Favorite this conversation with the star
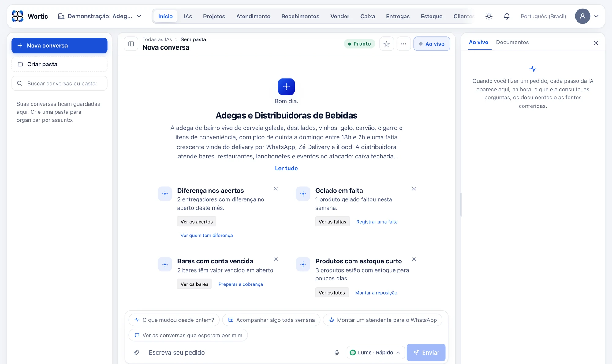 coord(386,44)
